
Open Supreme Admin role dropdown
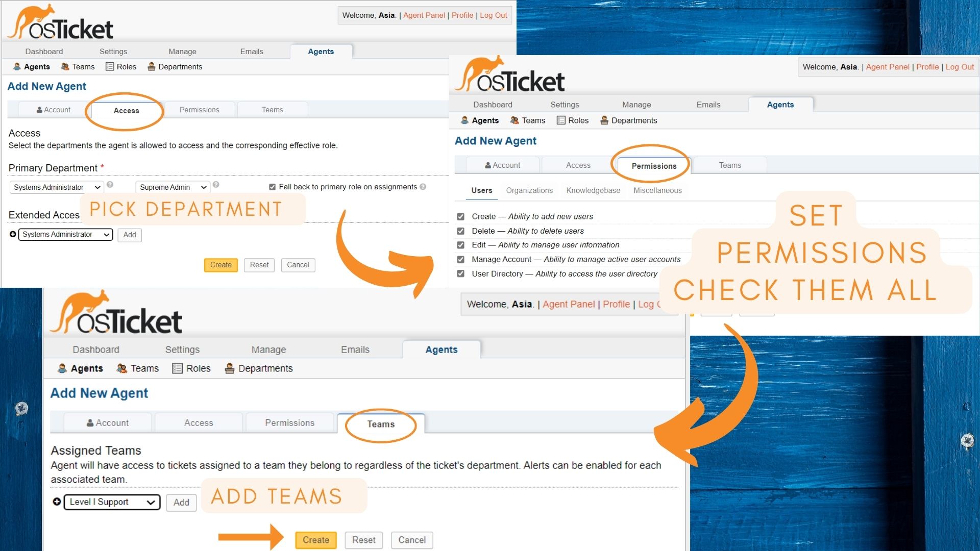[x=173, y=187]
